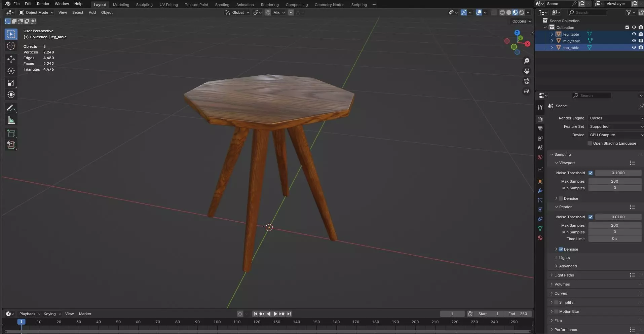This screenshot has width=644, height=334.
Task: Enable Viewport Denoise checkbox
Action: (561, 198)
